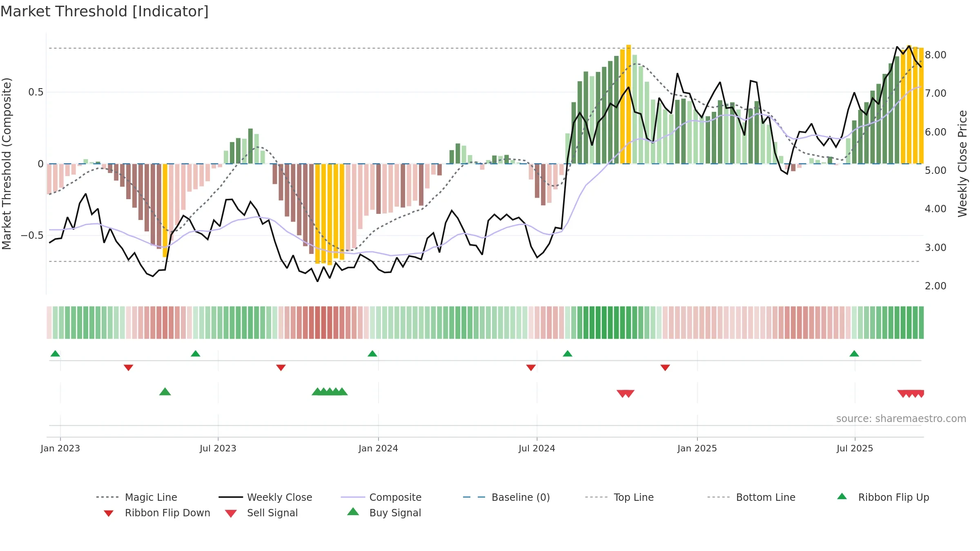Click the −0.5 composite axis tick label
This screenshot has height=551, width=980.
coord(32,236)
